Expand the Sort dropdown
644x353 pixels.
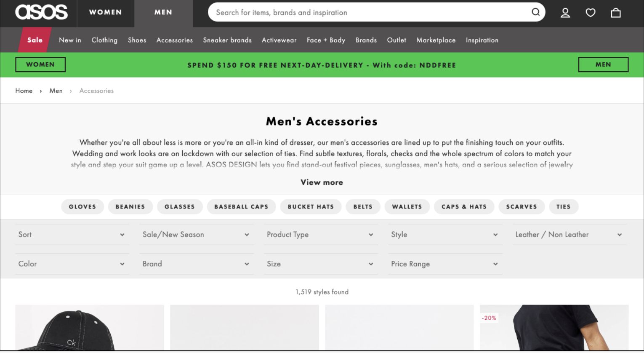coord(72,235)
